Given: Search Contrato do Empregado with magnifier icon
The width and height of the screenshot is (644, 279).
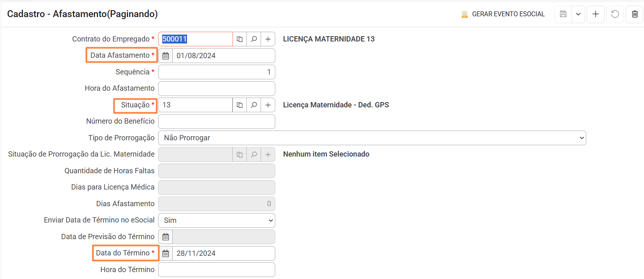Looking at the screenshot, I should click(x=254, y=39).
